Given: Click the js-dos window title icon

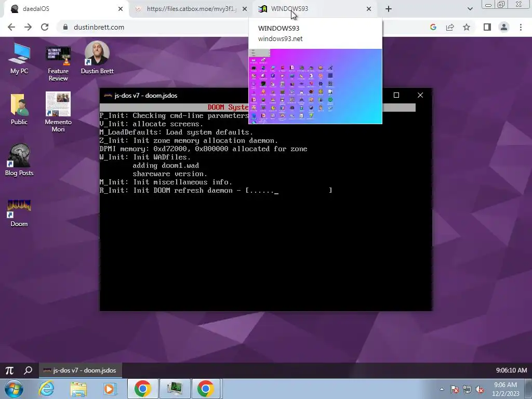Looking at the screenshot, I should [108, 96].
